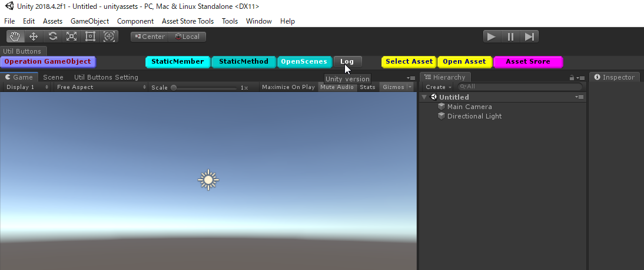Open the Free Aspect dropdown
Viewport: 644px width, 270px height.
pyautogui.click(x=101, y=87)
